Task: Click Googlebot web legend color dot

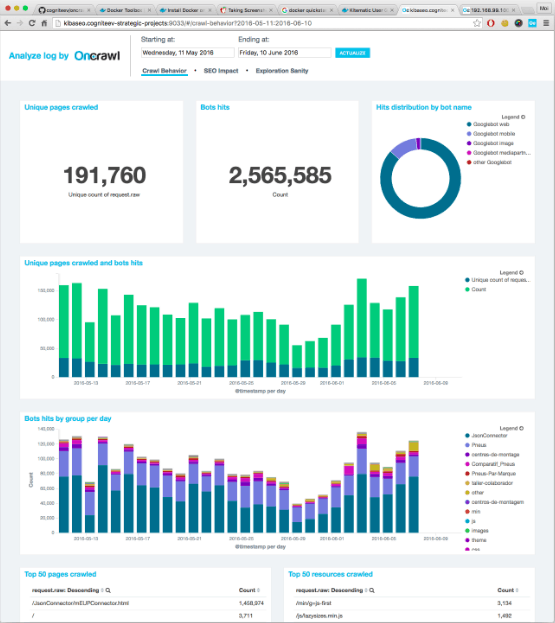Action: (469, 124)
